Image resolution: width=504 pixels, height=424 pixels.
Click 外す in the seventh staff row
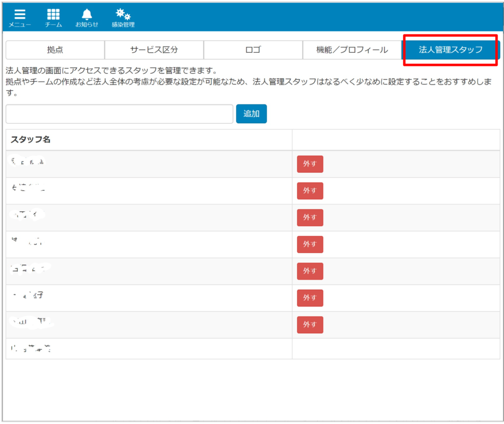(x=310, y=325)
